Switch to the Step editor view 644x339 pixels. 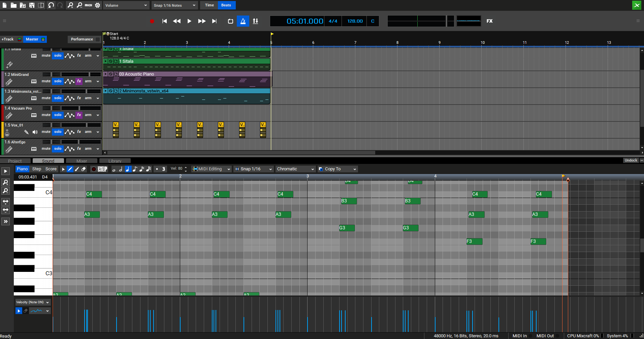[37, 169]
